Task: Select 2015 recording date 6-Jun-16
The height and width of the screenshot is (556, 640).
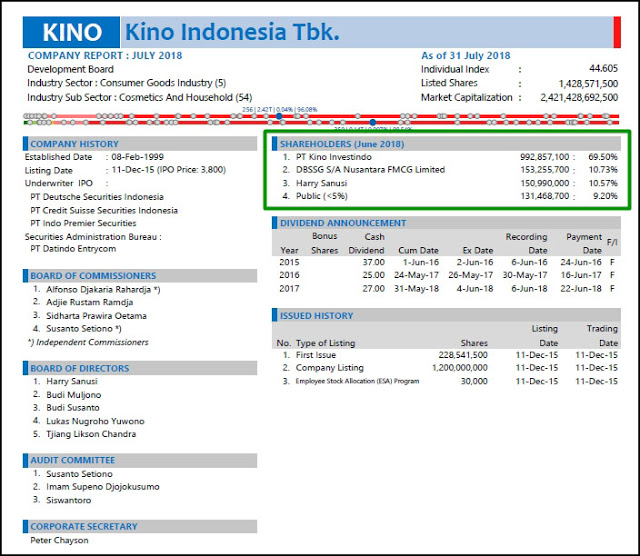Action: 529,262
